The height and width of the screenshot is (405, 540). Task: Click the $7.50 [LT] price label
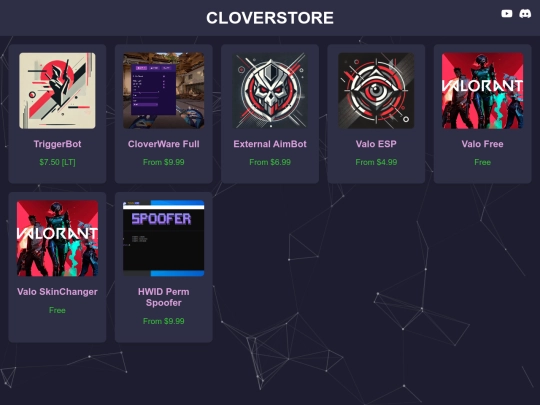pyautogui.click(x=57, y=162)
